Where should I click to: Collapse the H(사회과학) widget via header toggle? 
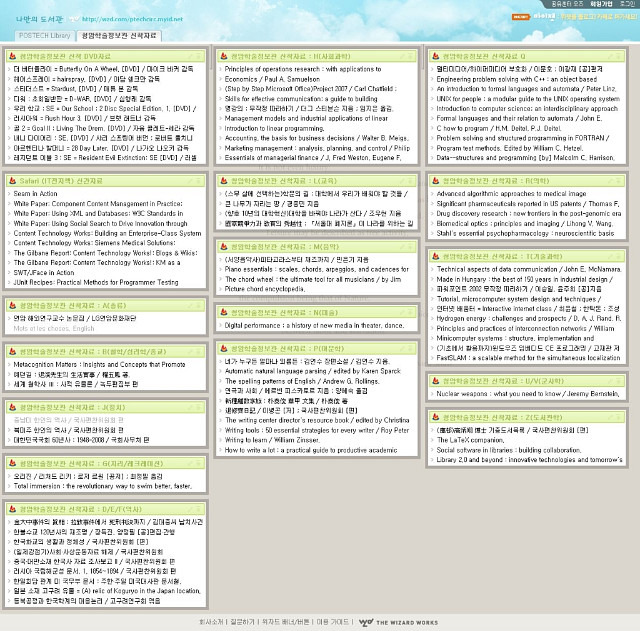point(410,56)
